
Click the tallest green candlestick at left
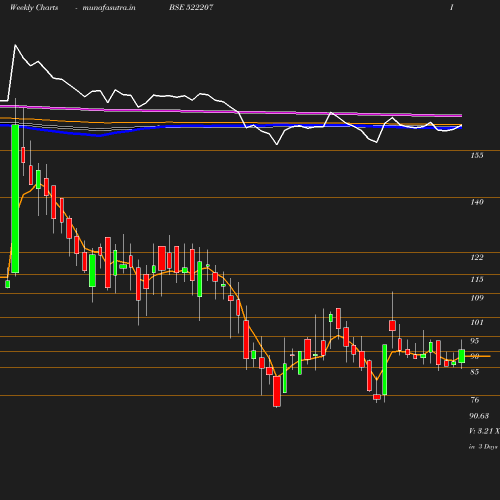coord(15,199)
